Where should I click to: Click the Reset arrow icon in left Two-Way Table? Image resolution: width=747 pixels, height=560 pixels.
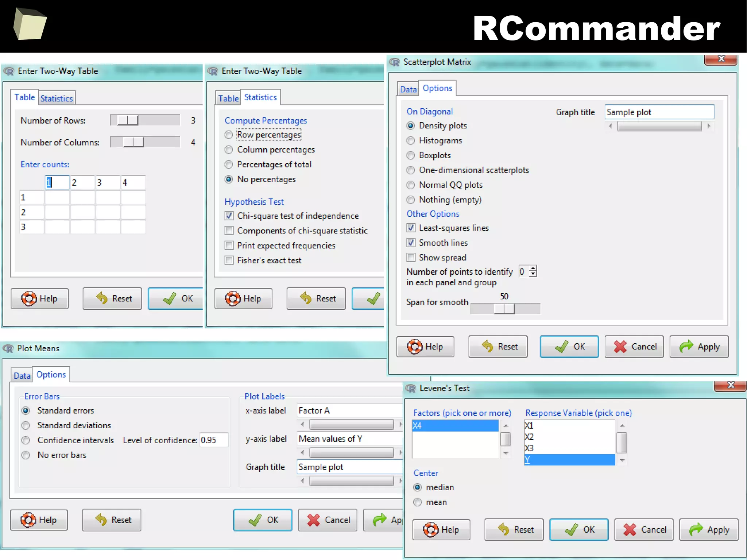click(x=102, y=298)
